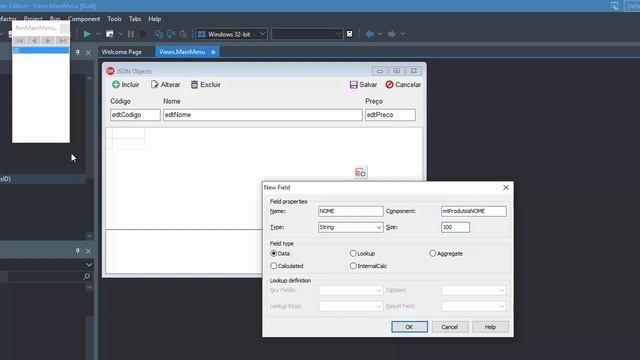Click the Cancelar button in JSON Objects
Viewport: 640px width, 360px height.
(x=403, y=84)
